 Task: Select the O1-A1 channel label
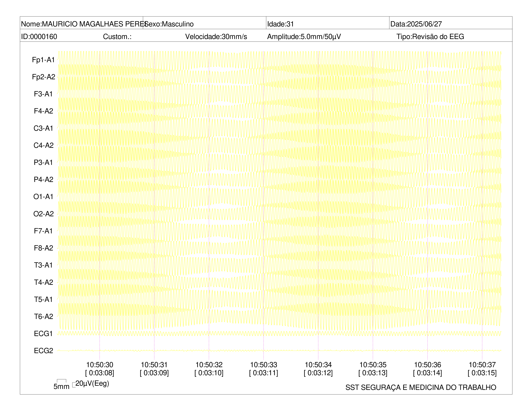click(x=43, y=196)
